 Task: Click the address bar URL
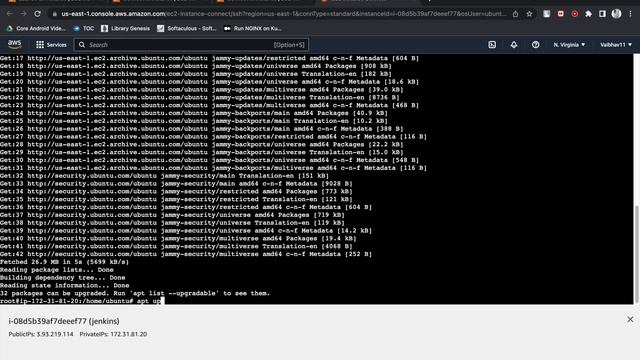pyautogui.click(x=284, y=14)
